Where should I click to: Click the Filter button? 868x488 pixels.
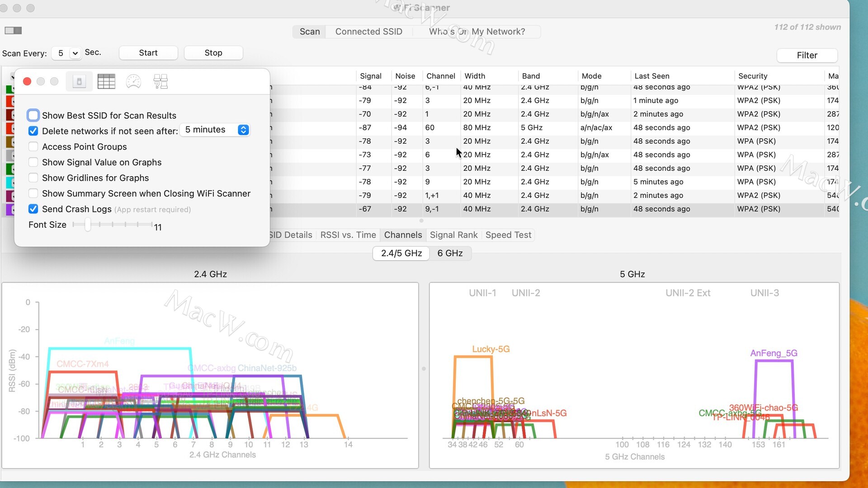(807, 55)
